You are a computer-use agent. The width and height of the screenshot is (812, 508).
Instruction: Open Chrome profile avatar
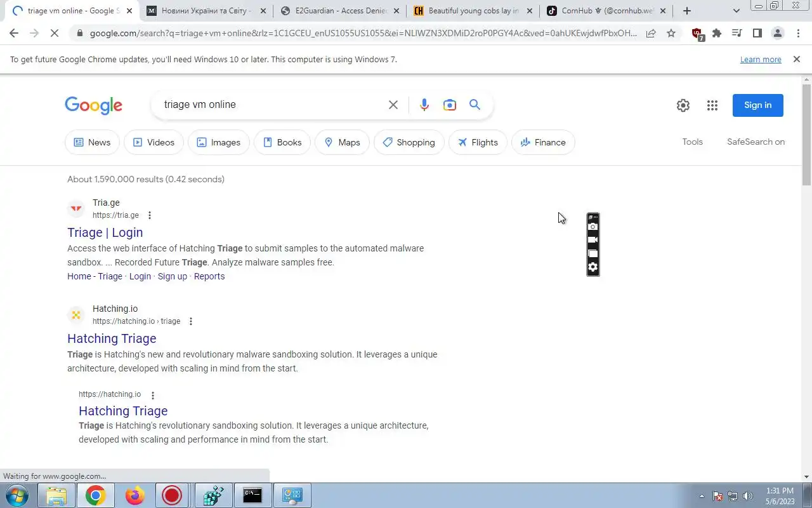pos(777,34)
